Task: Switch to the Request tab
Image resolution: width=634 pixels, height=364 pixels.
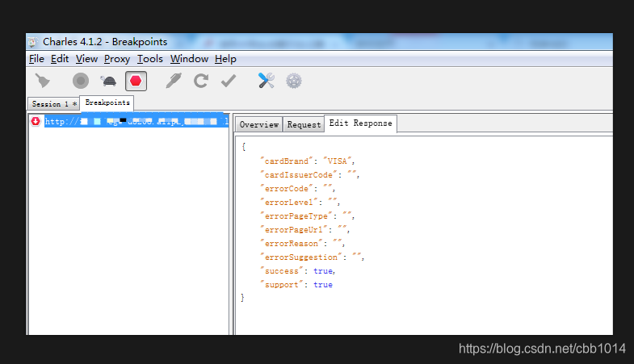Action: click(x=304, y=124)
